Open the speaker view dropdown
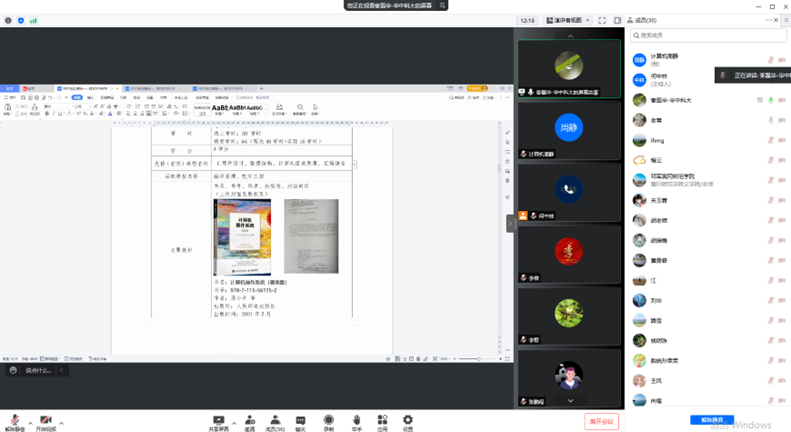The height and width of the screenshot is (432, 791). coord(570,20)
